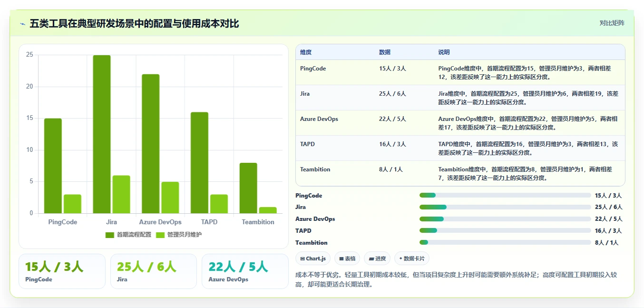The width and height of the screenshot is (644, 308).
Task: Click the TAPD x-axis label
Action: [209, 222]
